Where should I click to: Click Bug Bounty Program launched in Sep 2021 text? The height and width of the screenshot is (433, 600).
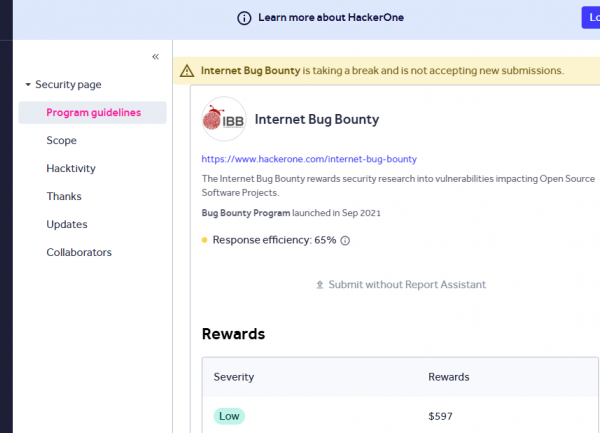[291, 213]
